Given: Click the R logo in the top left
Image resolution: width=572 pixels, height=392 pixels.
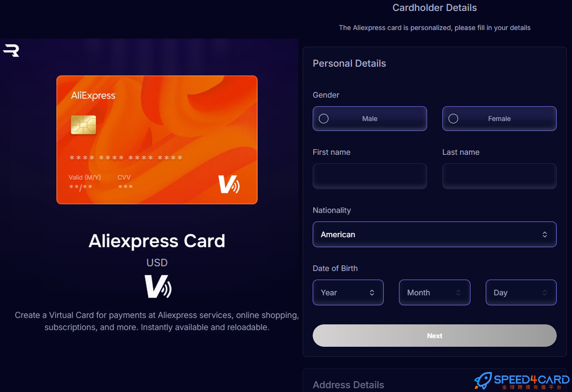Looking at the screenshot, I should pyautogui.click(x=11, y=50).
